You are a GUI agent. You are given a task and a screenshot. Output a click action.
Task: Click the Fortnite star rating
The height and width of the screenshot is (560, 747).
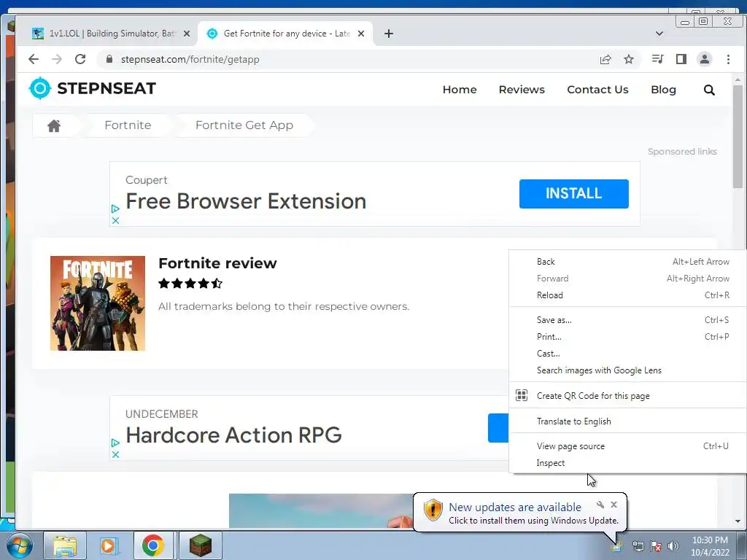pos(190,284)
